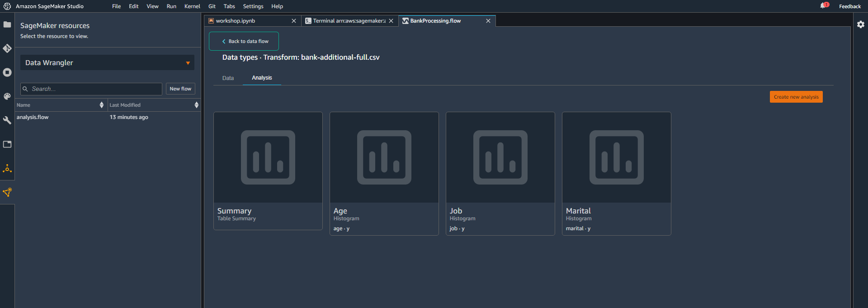Click Create new analysis button
Image resolution: width=868 pixels, height=308 pixels.
tap(796, 97)
